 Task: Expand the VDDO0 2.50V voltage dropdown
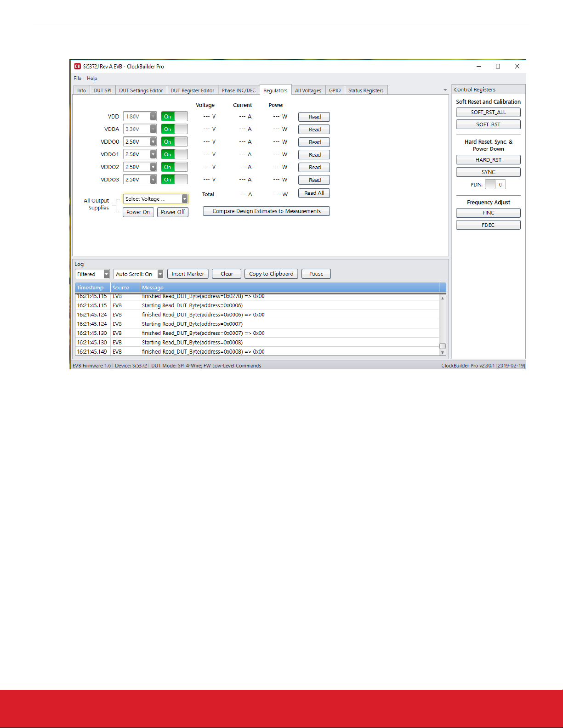(140, 142)
